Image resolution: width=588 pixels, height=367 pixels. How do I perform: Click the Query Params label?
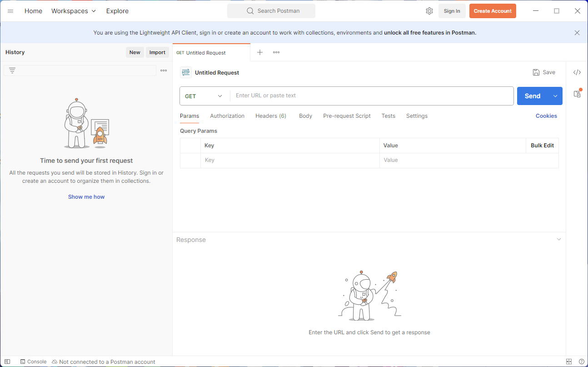[199, 131]
